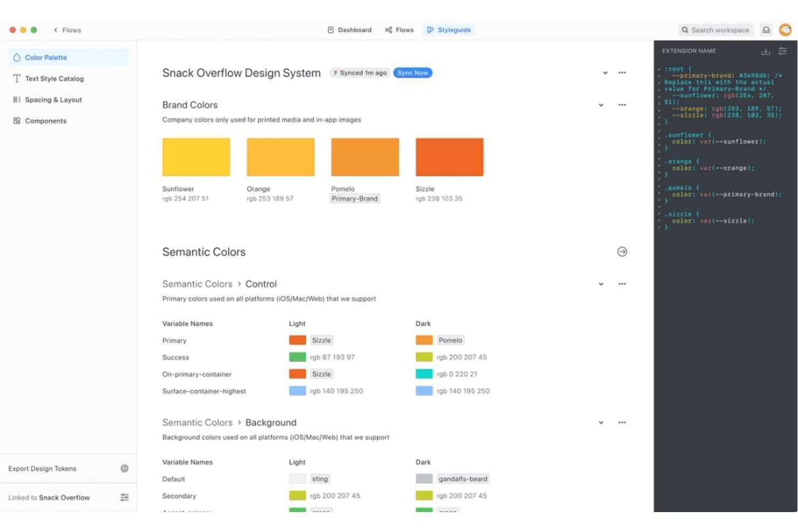Open more options for Snack Overflow Design System
Image resolution: width=798 pixels, height=532 pixels.
(622, 73)
